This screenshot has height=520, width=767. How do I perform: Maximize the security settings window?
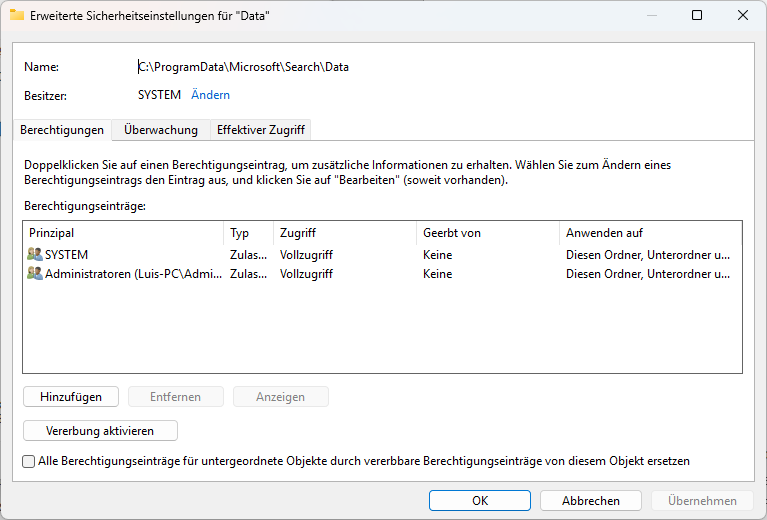pos(697,15)
